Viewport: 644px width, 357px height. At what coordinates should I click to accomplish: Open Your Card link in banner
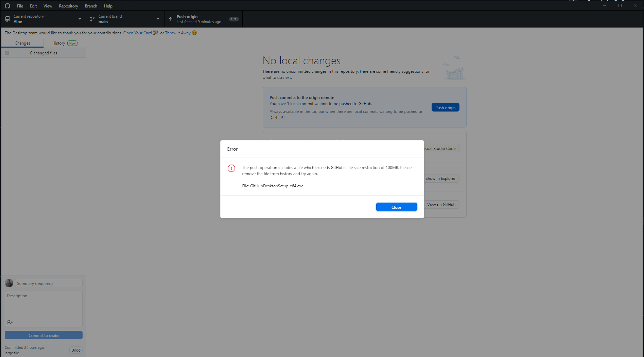(x=137, y=33)
